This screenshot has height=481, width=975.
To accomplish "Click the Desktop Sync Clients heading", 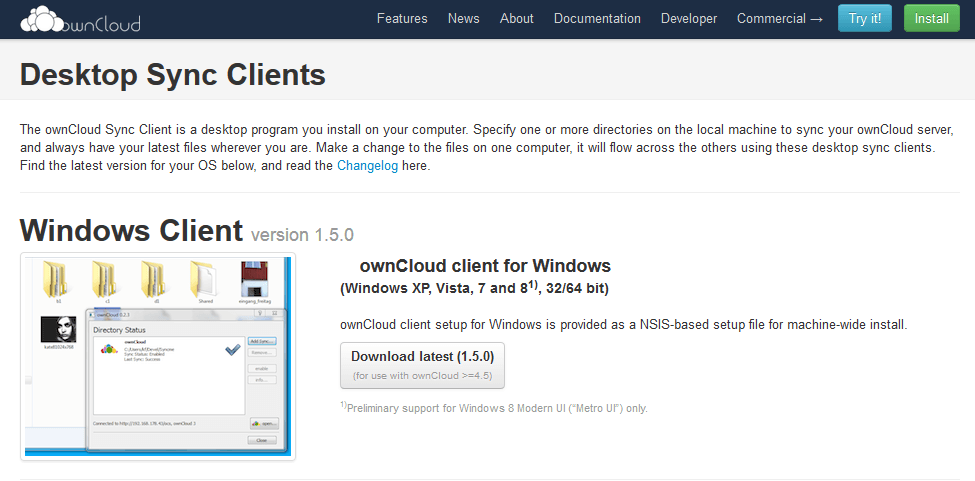I will coord(173,75).
